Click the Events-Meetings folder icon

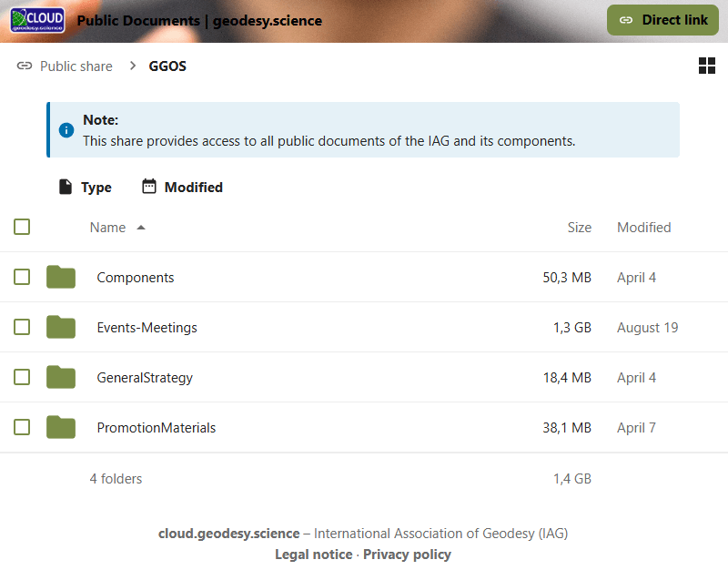pyautogui.click(x=61, y=327)
